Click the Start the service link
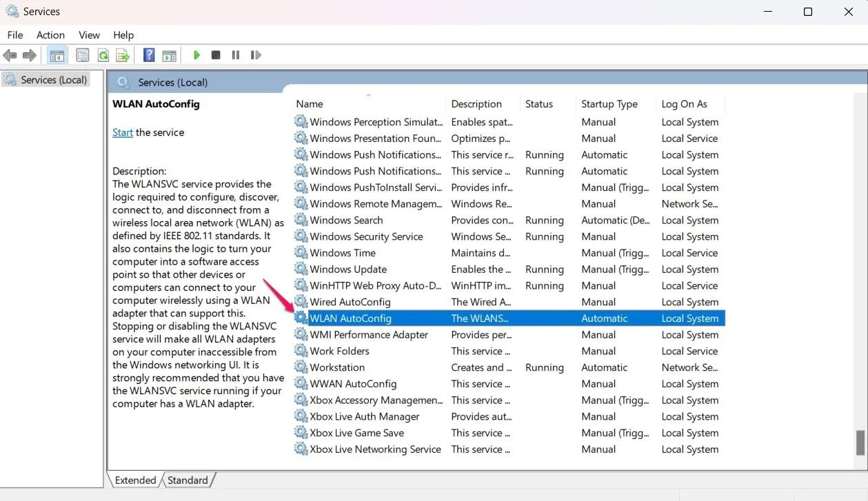 [123, 132]
